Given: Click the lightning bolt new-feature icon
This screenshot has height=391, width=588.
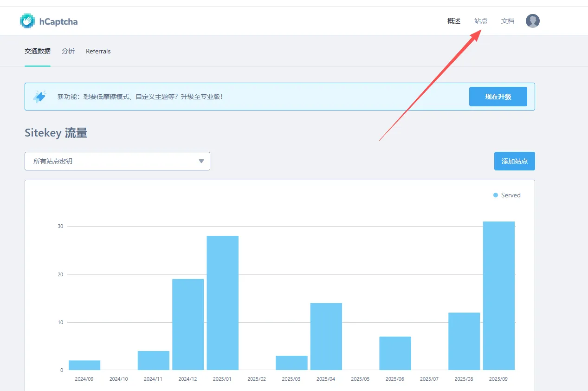Looking at the screenshot, I should [x=40, y=97].
